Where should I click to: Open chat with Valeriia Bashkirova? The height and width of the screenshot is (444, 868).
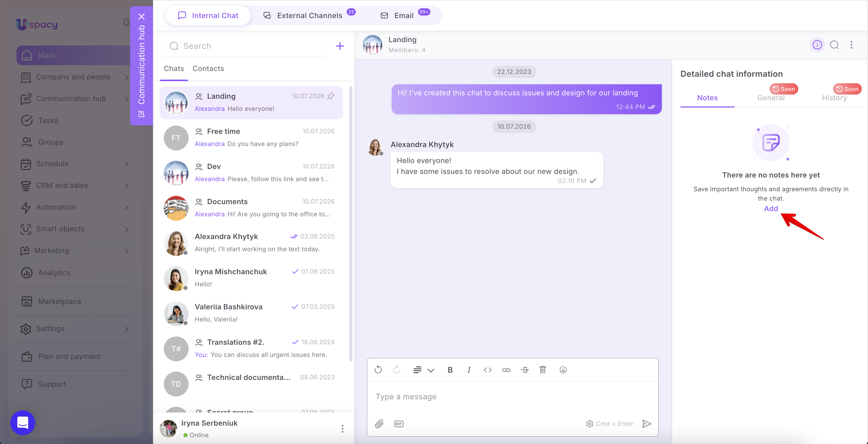tap(251, 313)
